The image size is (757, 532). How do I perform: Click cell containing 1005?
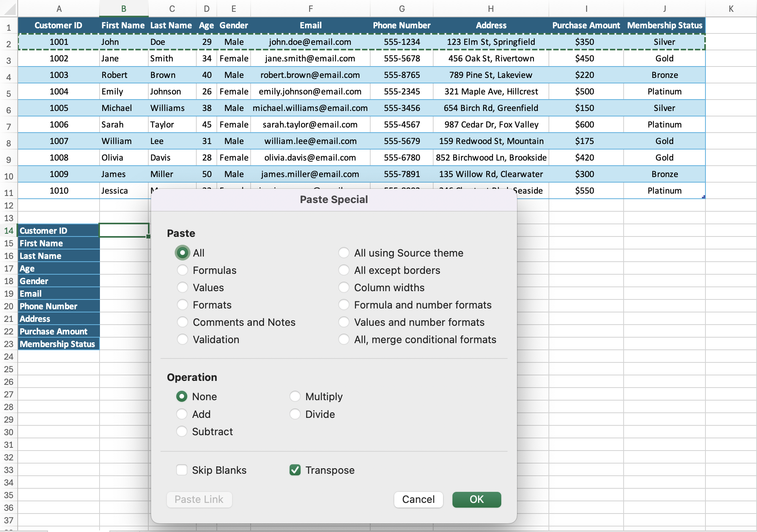click(59, 108)
